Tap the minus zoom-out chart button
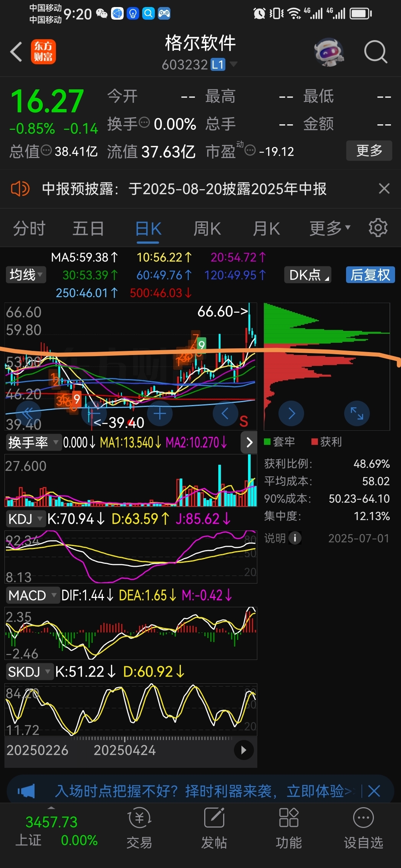The height and width of the screenshot is (868, 401). coord(94,413)
